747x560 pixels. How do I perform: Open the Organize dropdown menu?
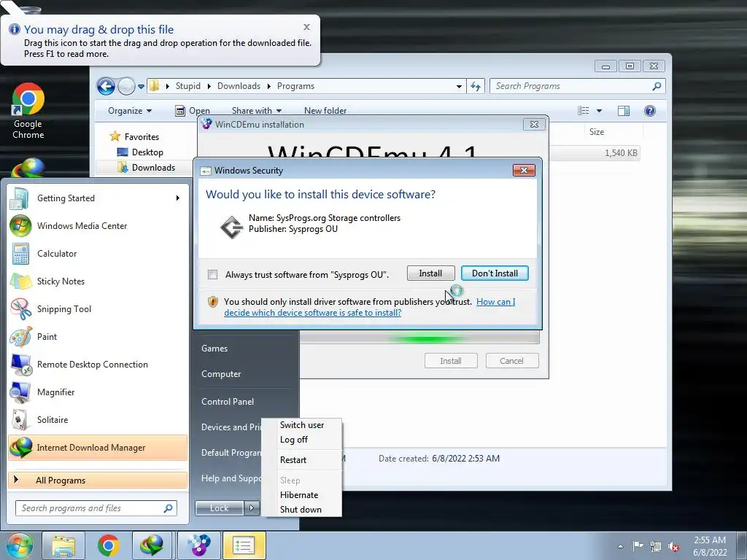(x=130, y=111)
